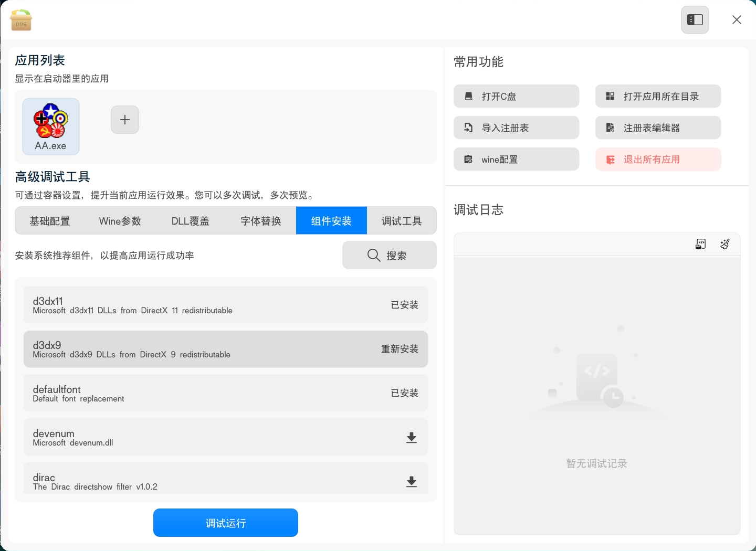
Task: Click 退出所有应用 to quit all apps
Action: 658,159
